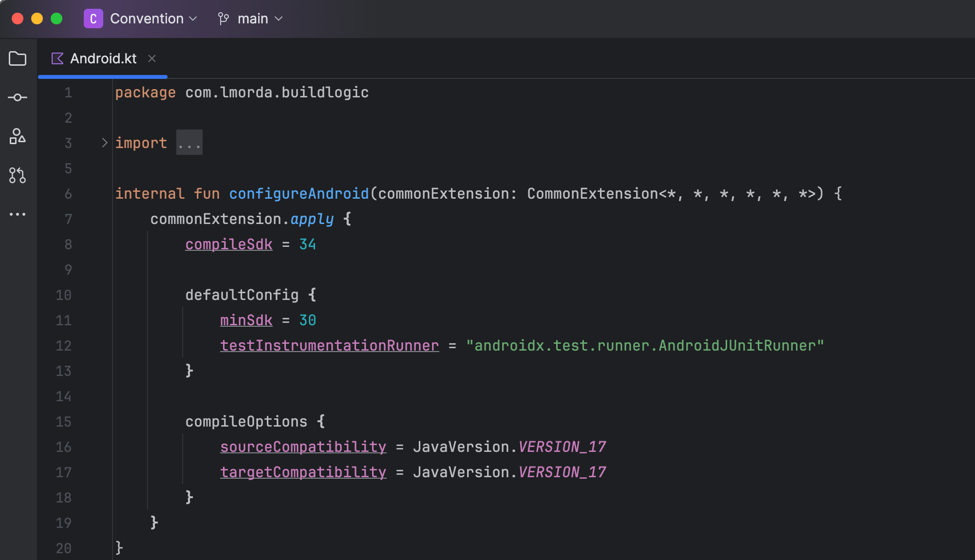Click the sourceCompatibility property

click(303, 447)
